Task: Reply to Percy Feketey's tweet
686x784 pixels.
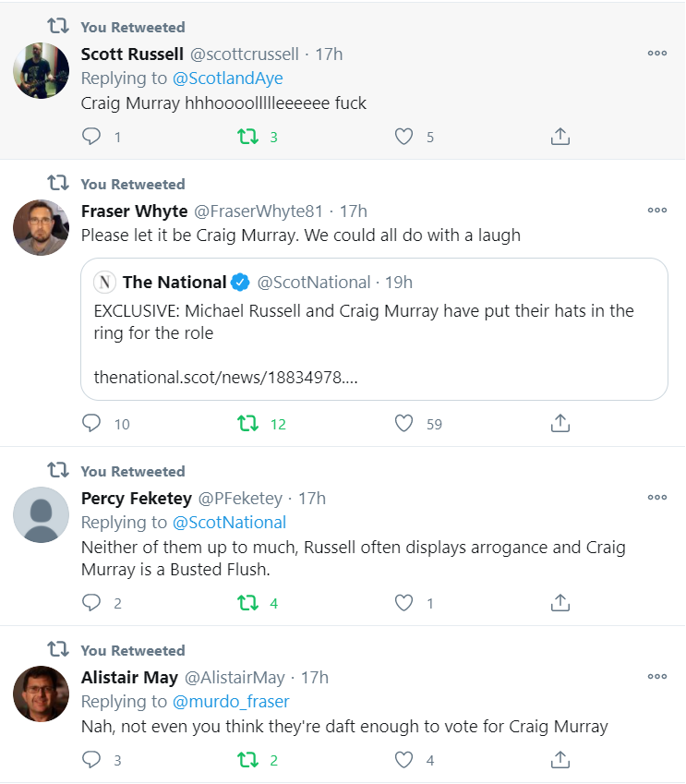Action: pos(91,603)
